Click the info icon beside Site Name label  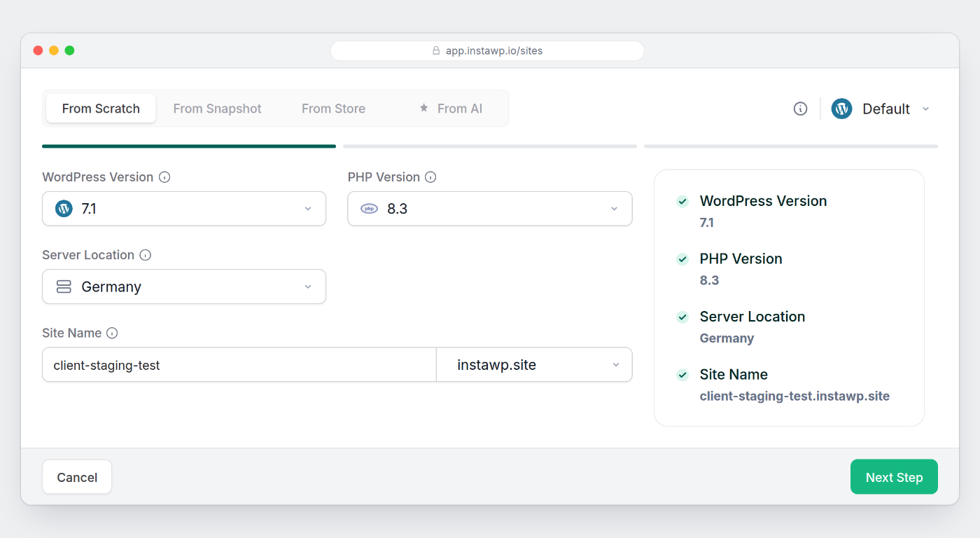(x=112, y=333)
